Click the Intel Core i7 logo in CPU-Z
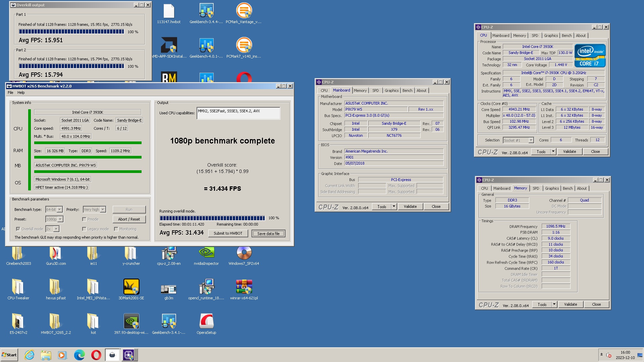Viewport: 644px width, 362px height. 590,56
